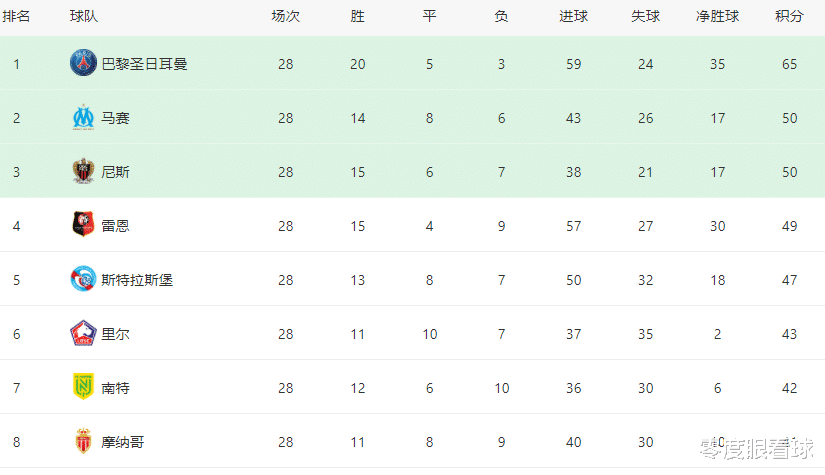Click the Strasbourg team logo
Viewport: 825px width, 475px height.
click(83, 279)
